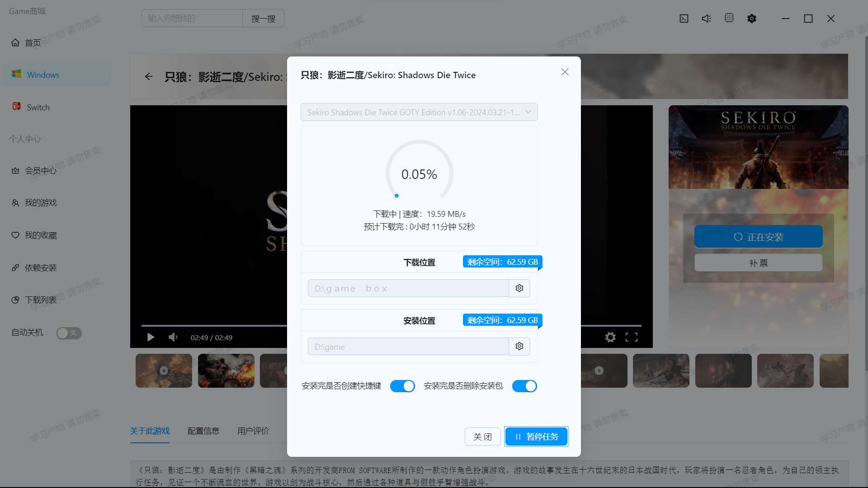Click the 补票 button

coord(758,263)
